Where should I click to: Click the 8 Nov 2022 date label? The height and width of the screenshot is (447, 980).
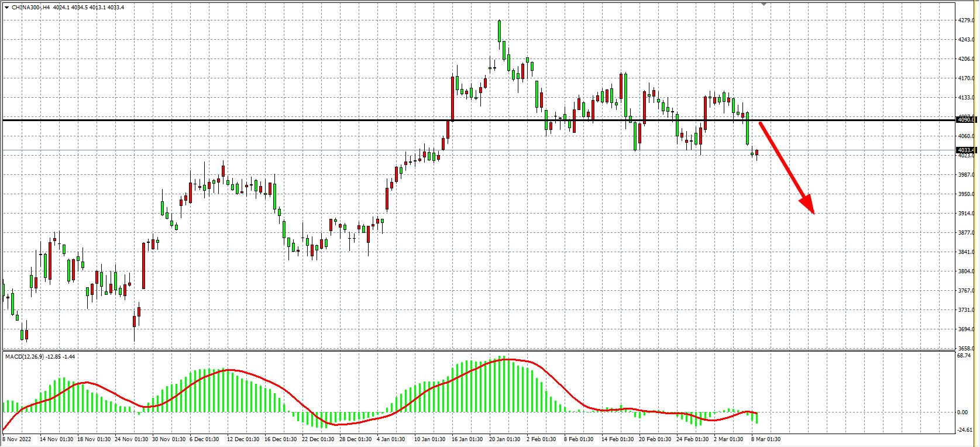tap(18, 439)
